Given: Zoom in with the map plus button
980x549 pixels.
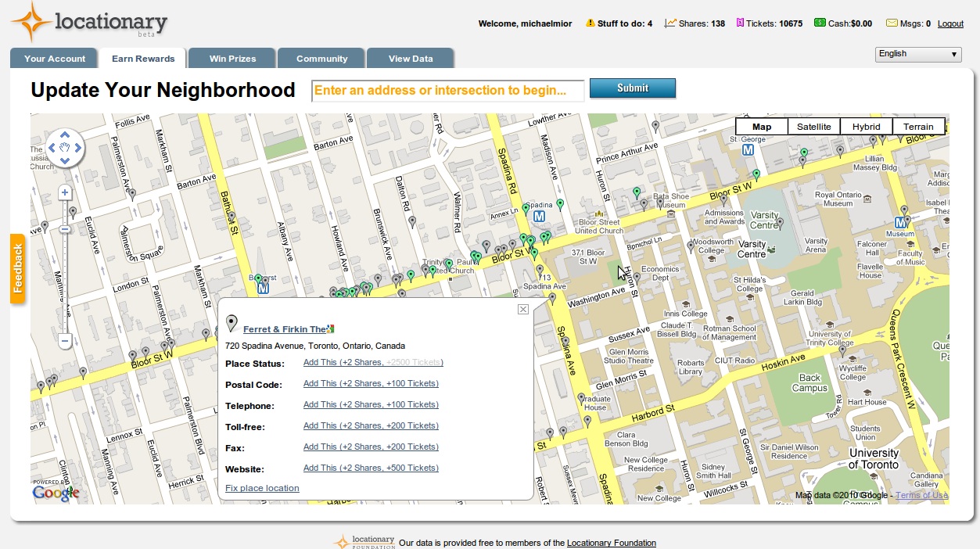Looking at the screenshot, I should point(65,192).
